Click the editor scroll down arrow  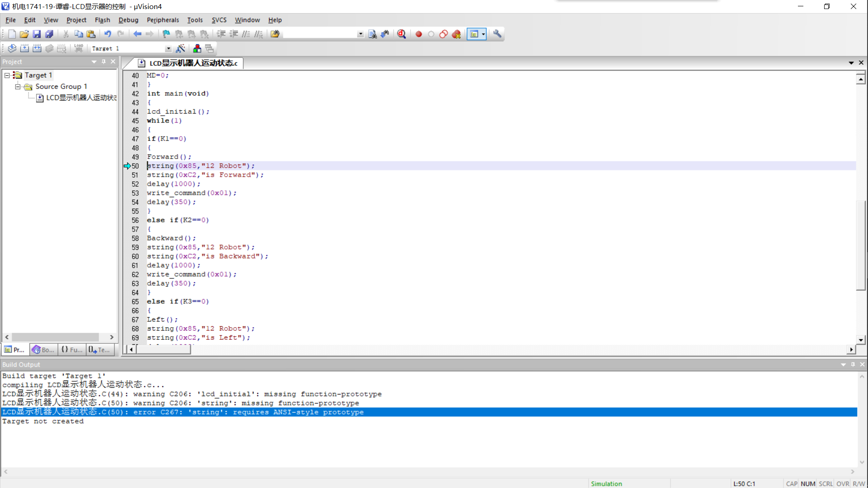pyautogui.click(x=861, y=340)
